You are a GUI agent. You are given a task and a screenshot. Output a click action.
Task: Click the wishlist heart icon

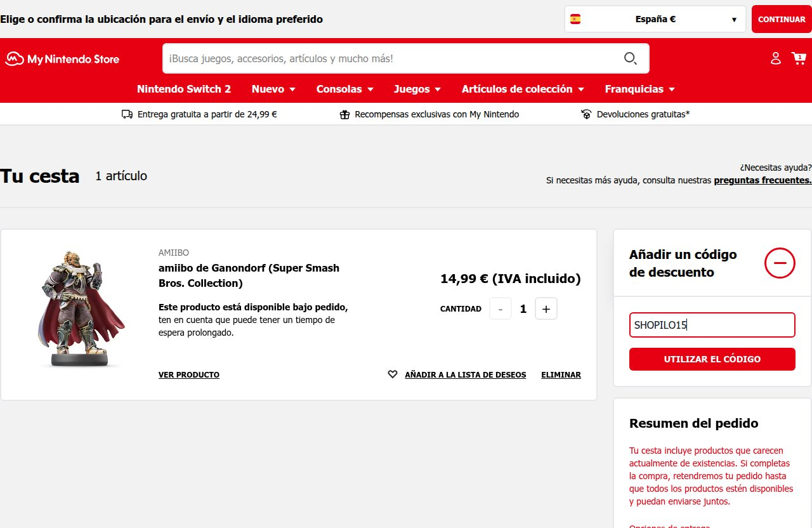coord(393,374)
